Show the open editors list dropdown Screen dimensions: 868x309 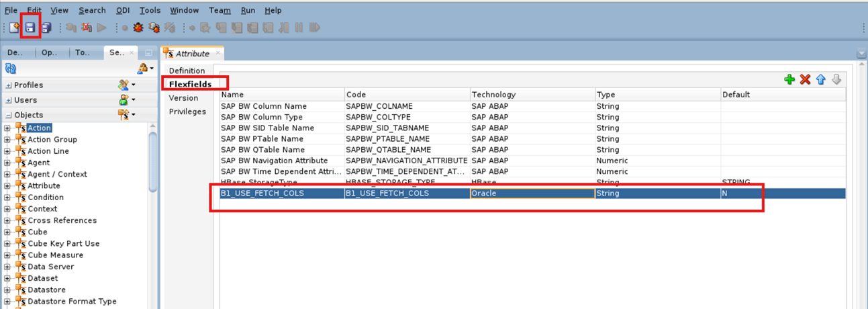[862, 54]
